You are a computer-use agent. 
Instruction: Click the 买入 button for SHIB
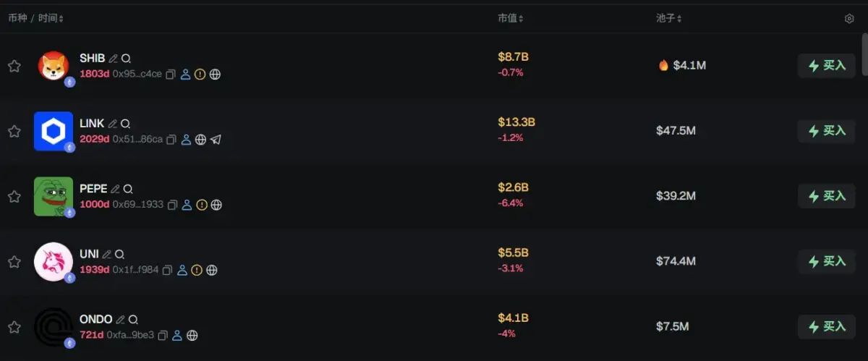[x=826, y=66]
